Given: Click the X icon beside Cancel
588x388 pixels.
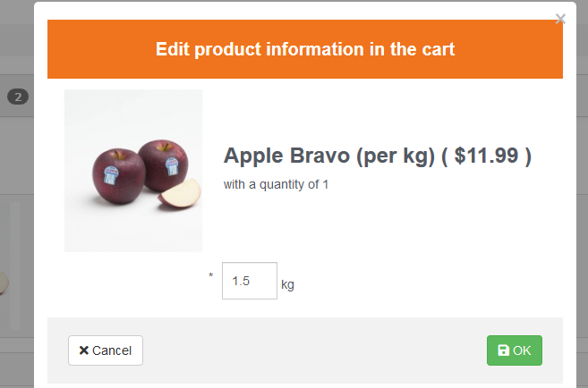Looking at the screenshot, I should [x=83, y=350].
